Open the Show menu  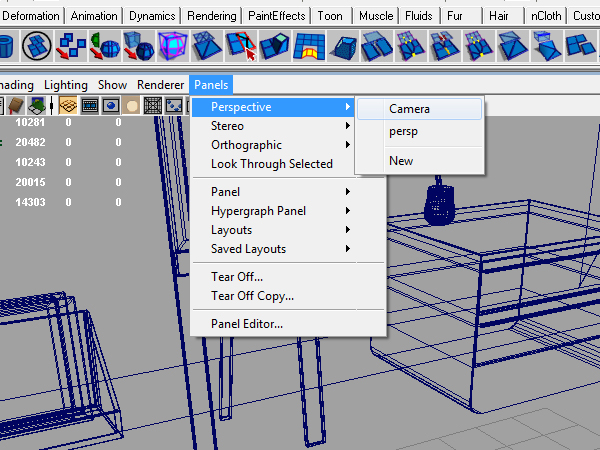[x=112, y=85]
